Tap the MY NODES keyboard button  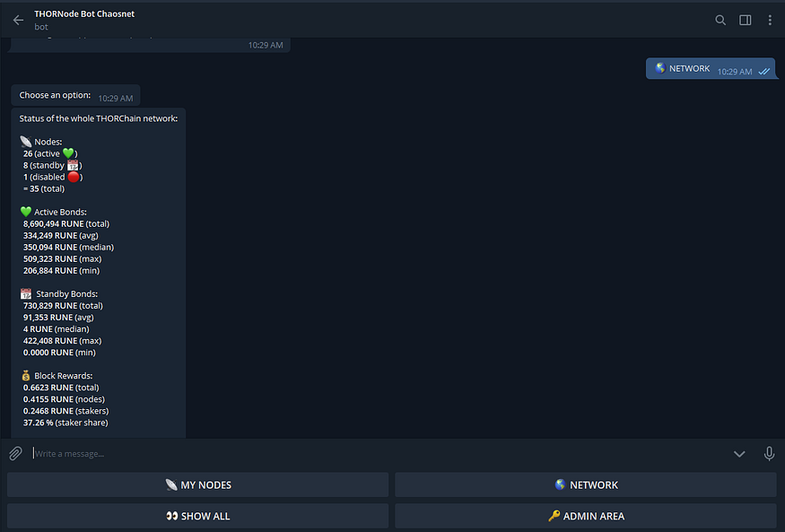(x=197, y=484)
